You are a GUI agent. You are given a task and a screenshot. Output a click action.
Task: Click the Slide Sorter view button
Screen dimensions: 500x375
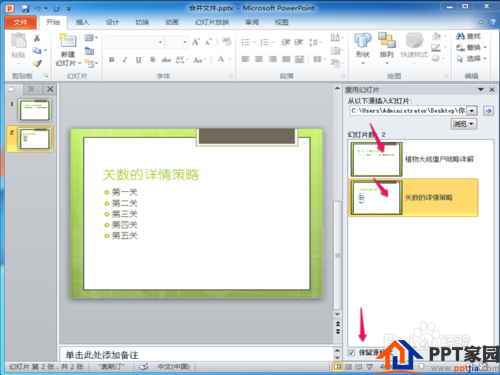click(x=348, y=367)
